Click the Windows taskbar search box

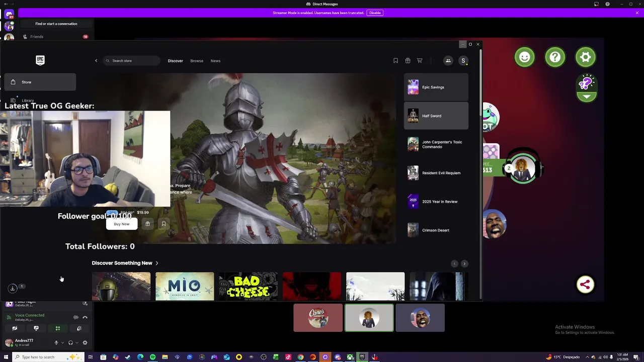pyautogui.click(x=48, y=357)
